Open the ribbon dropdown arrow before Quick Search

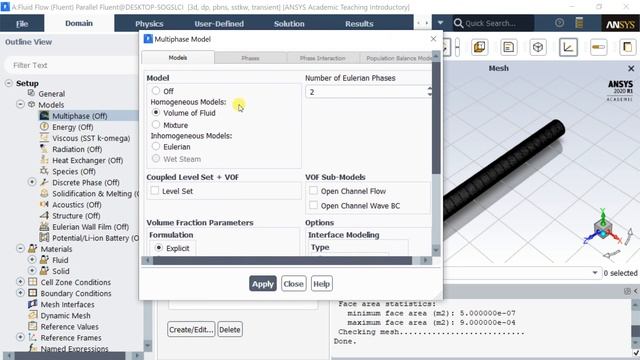click(x=440, y=23)
